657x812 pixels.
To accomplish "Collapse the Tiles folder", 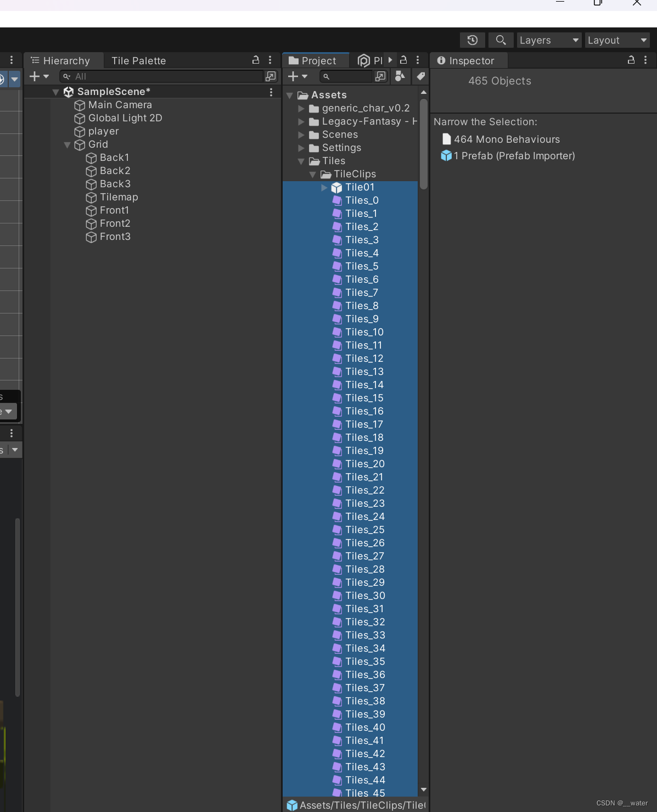I will tap(301, 161).
